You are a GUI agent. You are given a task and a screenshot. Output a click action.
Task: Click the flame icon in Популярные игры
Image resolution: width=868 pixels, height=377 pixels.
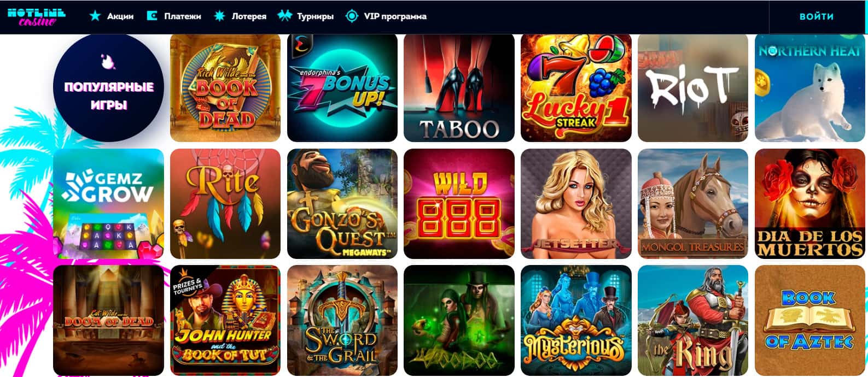[108, 61]
